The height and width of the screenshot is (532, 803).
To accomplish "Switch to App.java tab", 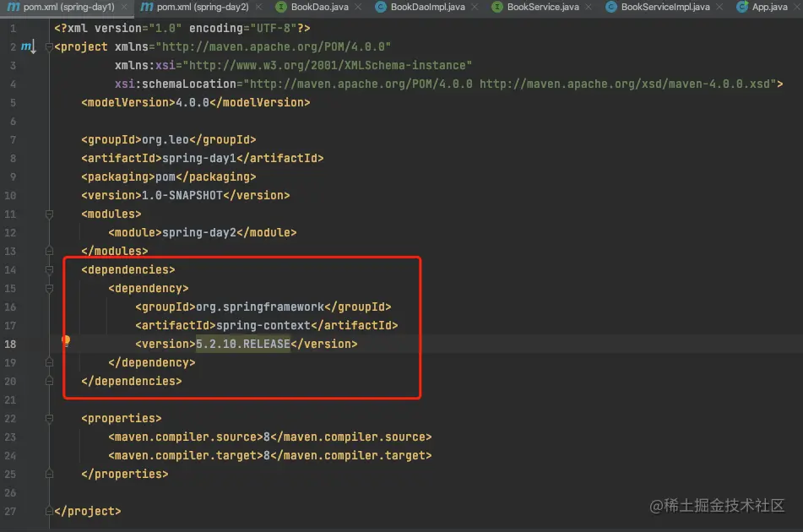I will (x=769, y=7).
